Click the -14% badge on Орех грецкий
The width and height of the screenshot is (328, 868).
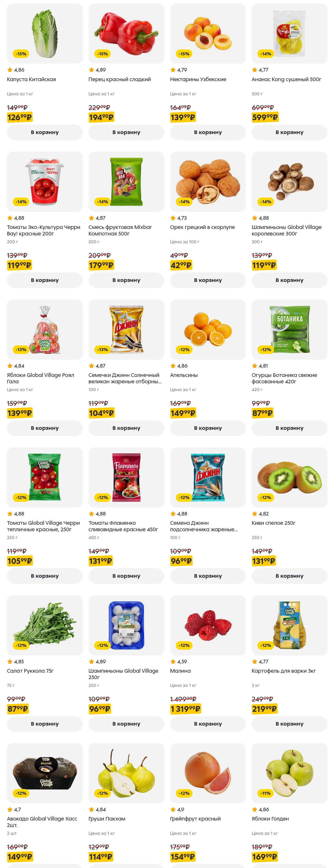pos(184,202)
